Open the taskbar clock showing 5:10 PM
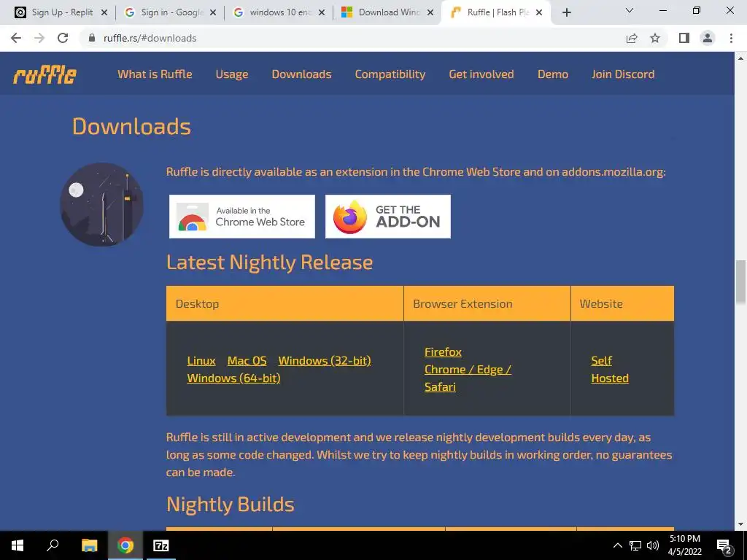The image size is (747, 560). point(685,545)
